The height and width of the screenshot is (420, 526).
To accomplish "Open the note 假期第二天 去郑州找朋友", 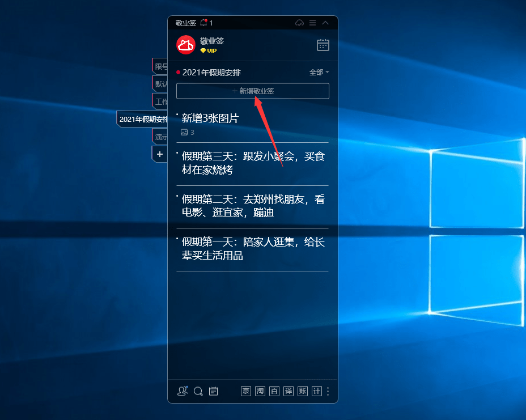I will click(253, 206).
